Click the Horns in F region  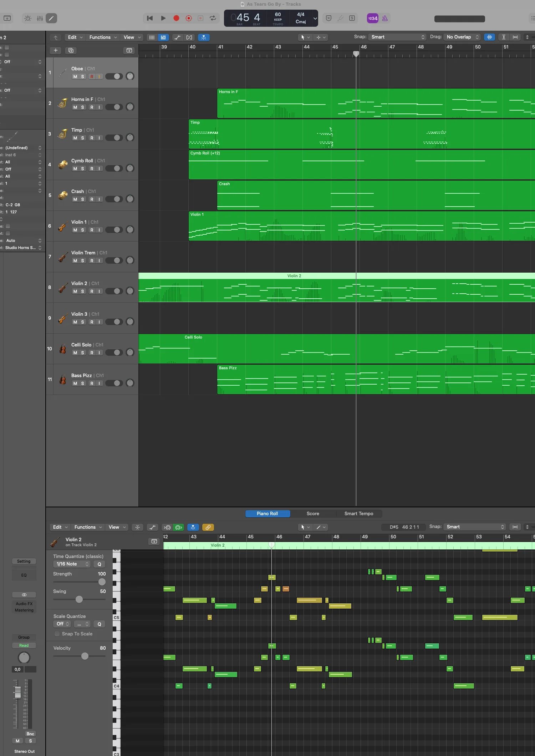(x=376, y=103)
